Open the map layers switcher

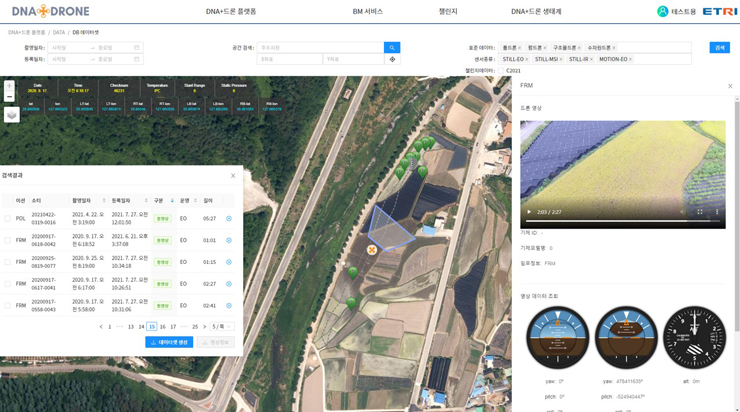pos(12,115)
